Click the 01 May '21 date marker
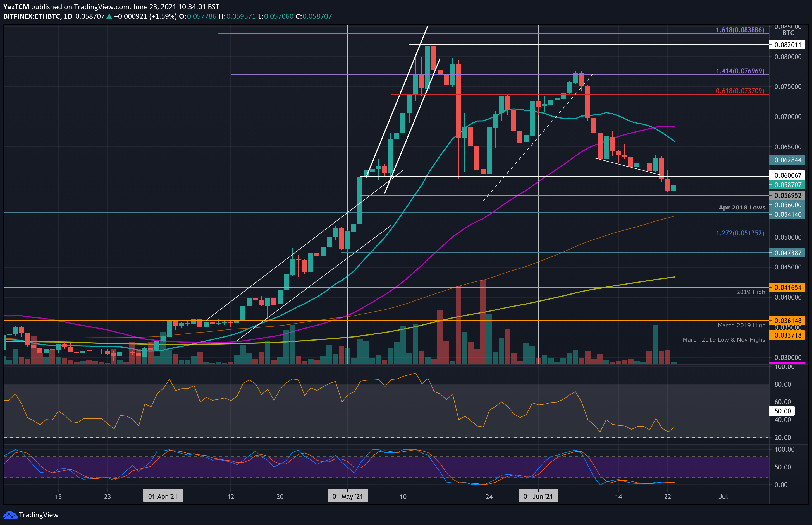This screenshot has height=525, width=812. 348,496
